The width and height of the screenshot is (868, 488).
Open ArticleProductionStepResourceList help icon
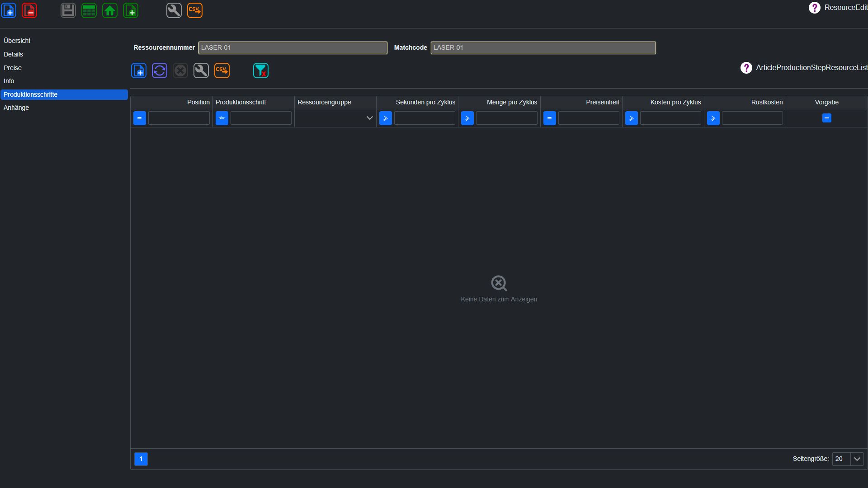click(746, 68)
